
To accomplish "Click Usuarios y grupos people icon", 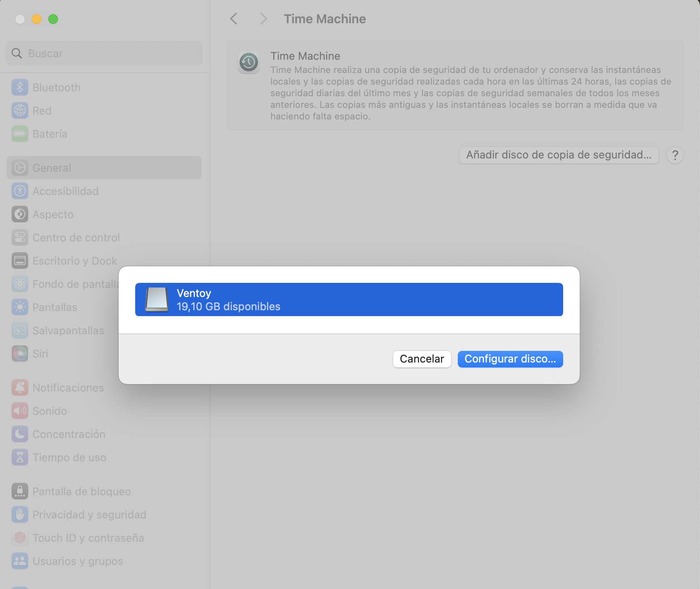I will (x=20, y=561).
